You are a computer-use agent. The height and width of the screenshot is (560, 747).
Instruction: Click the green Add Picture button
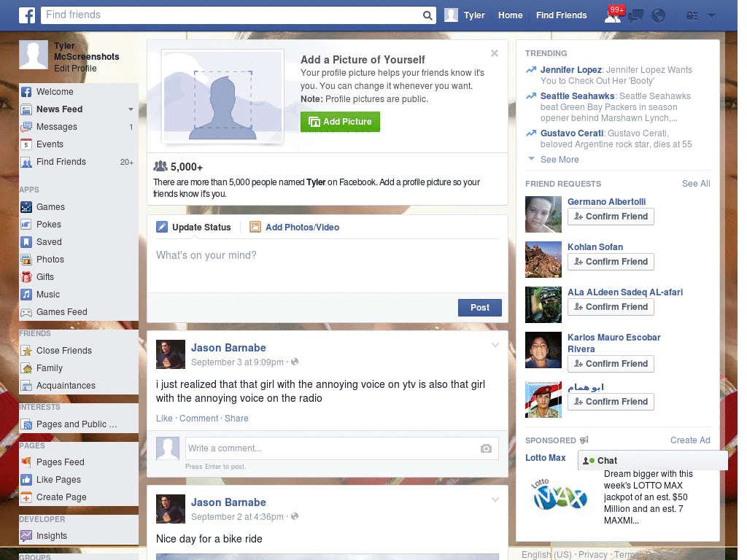(x=340, y=122)
